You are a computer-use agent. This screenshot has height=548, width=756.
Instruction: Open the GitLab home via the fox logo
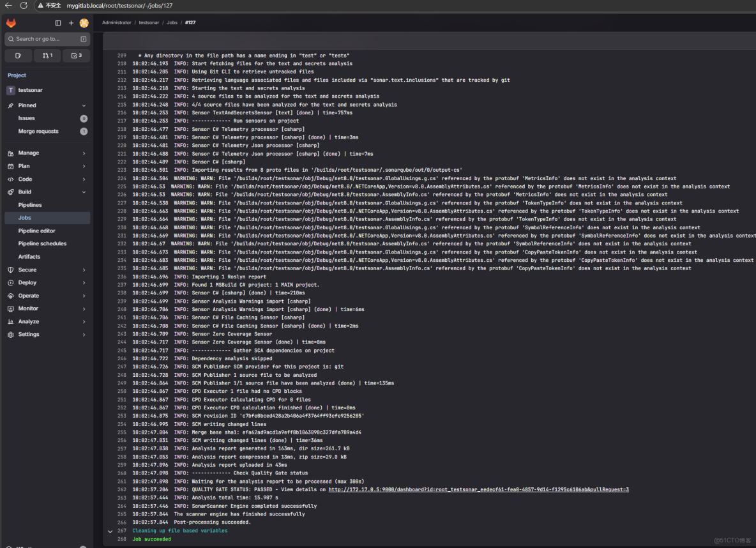(11, 22)
